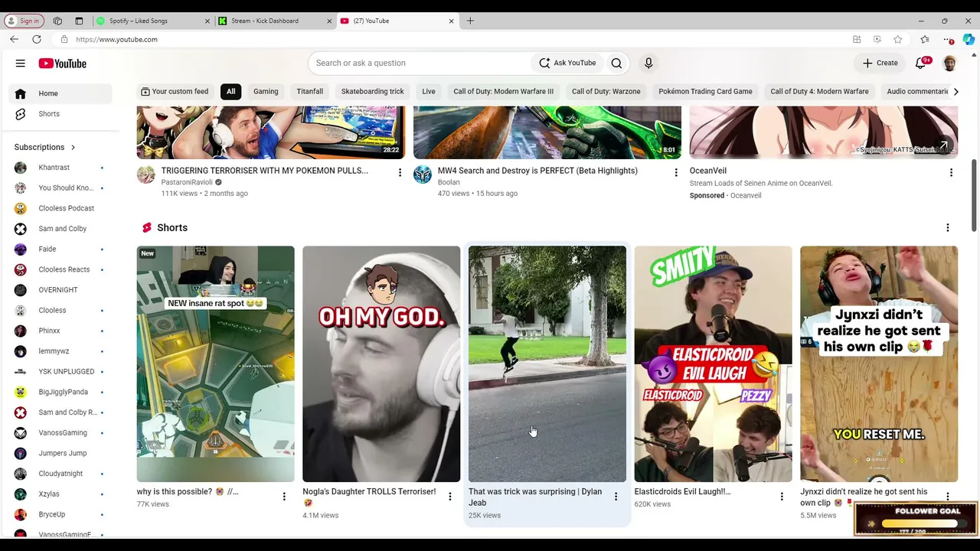The width and height of the screenshot is (980, 551).
Task: Select the Skateboarding trick filter chip
Action: (372, 92)
